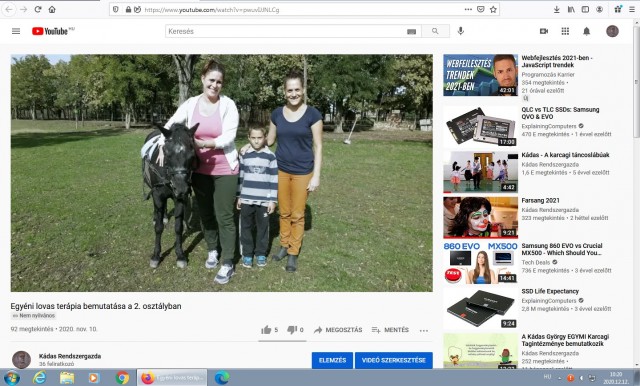Open the account avatar menu
The width and height of the screenshot is (640, 386).
(612, 31)
